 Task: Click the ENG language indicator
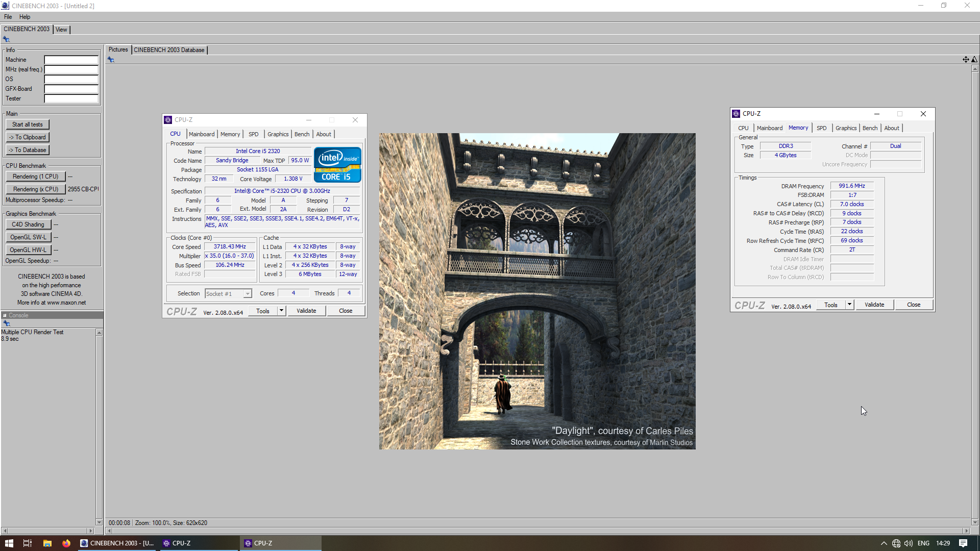pyautogui.click(x=923, y=543)
